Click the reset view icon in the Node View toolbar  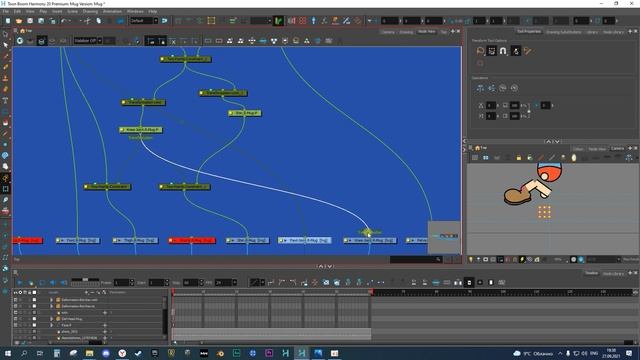tap(20, 41)
